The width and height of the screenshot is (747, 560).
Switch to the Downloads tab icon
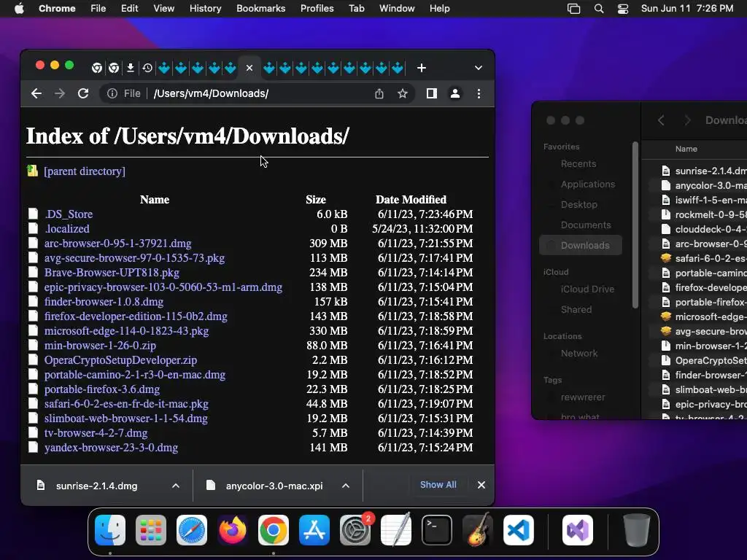click(130, 68)
